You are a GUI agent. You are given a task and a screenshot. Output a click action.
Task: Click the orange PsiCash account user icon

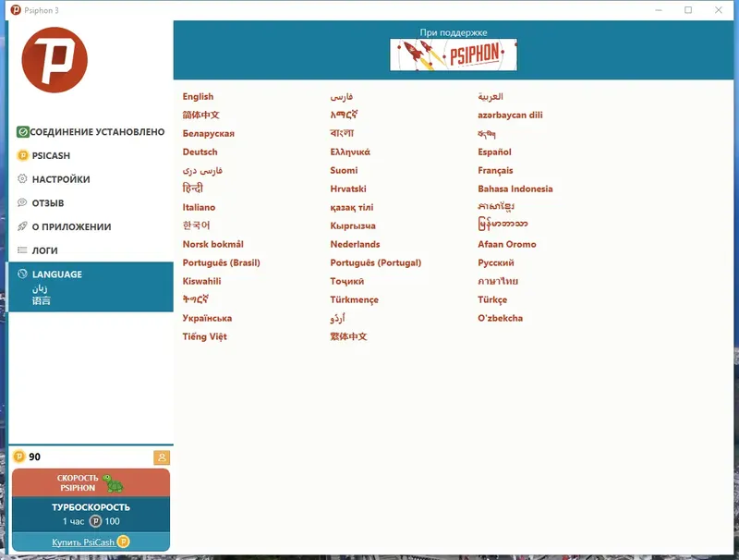coord(162,457)
